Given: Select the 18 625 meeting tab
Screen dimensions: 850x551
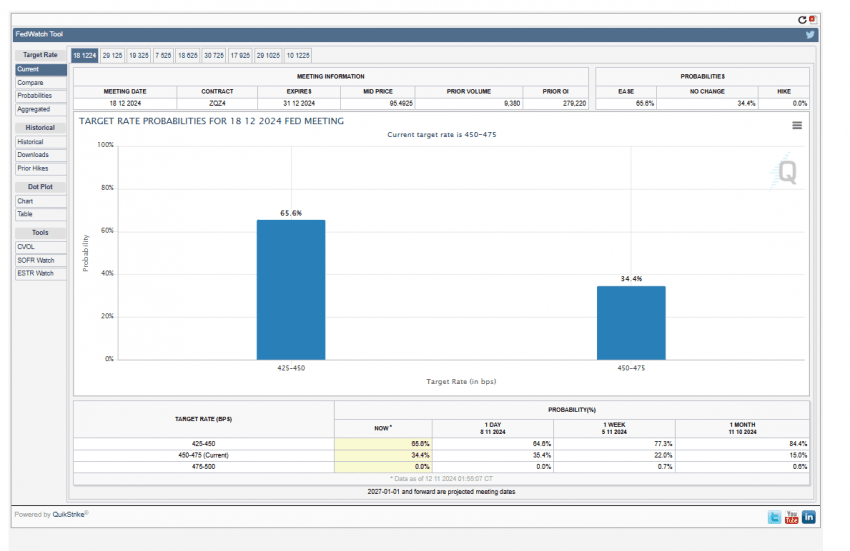Looking at the screenshot, I should pos(188,55).
